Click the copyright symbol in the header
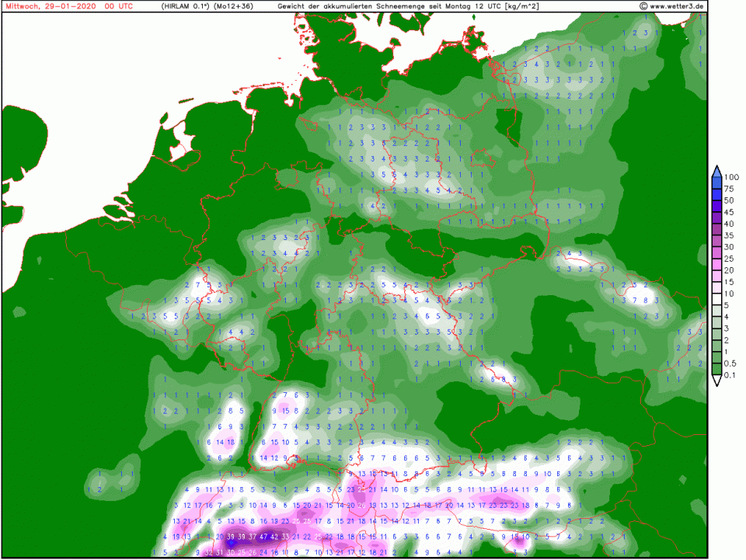Image resolution: width=746 pixels, height=560 pixels. [644, 6]
